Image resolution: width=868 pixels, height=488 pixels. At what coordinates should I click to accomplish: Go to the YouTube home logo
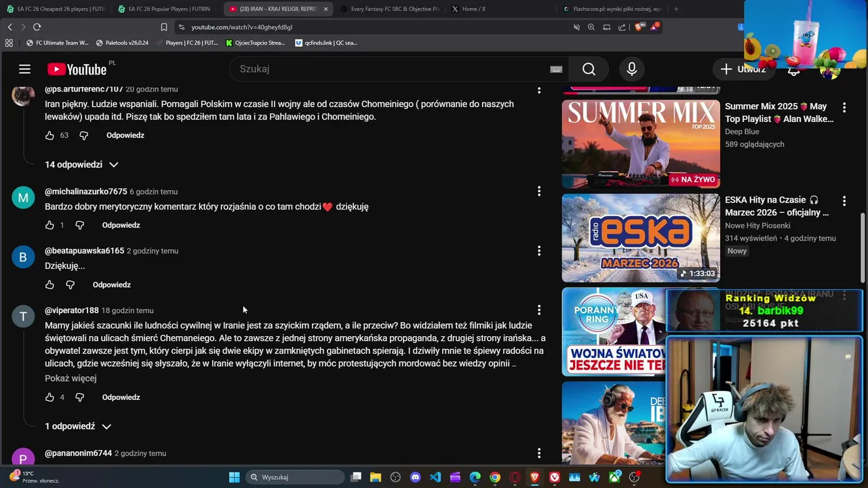(77, 69)
